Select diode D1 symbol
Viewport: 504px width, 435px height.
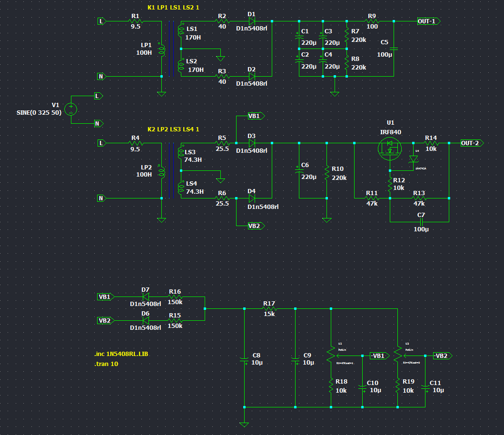point(252,21)
